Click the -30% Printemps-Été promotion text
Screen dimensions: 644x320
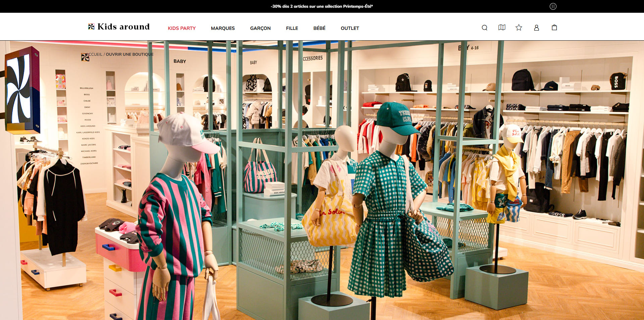click(322, 6)
